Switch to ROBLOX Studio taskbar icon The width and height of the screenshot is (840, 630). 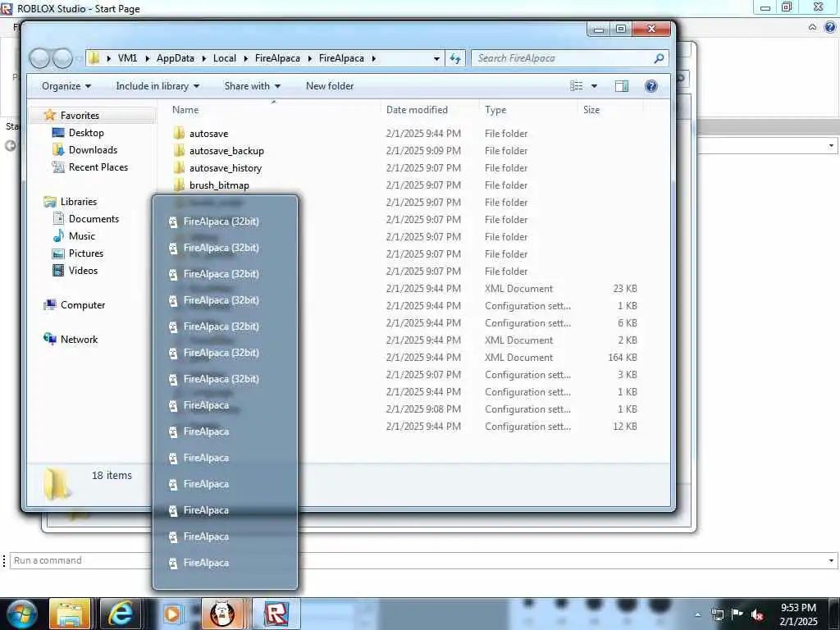(276, 614)
